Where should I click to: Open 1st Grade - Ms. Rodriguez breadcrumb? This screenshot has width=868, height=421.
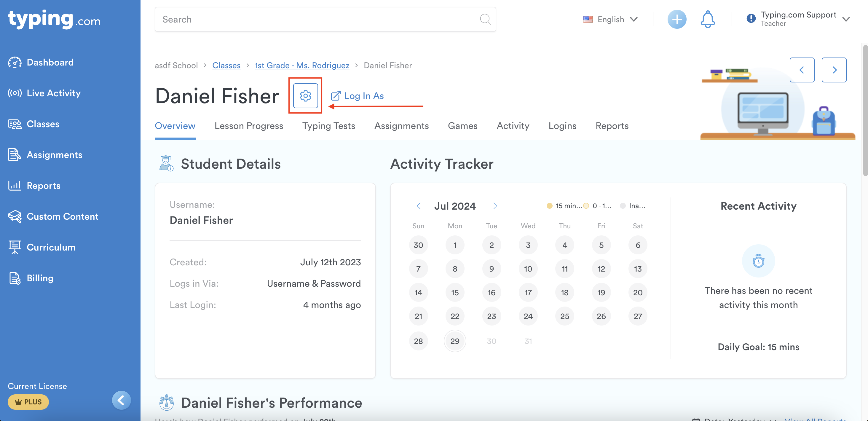(x=301, y=66)
